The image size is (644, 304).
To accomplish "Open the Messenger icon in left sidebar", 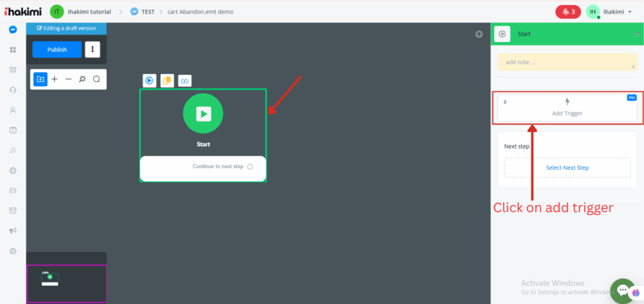I will [13, 30].
